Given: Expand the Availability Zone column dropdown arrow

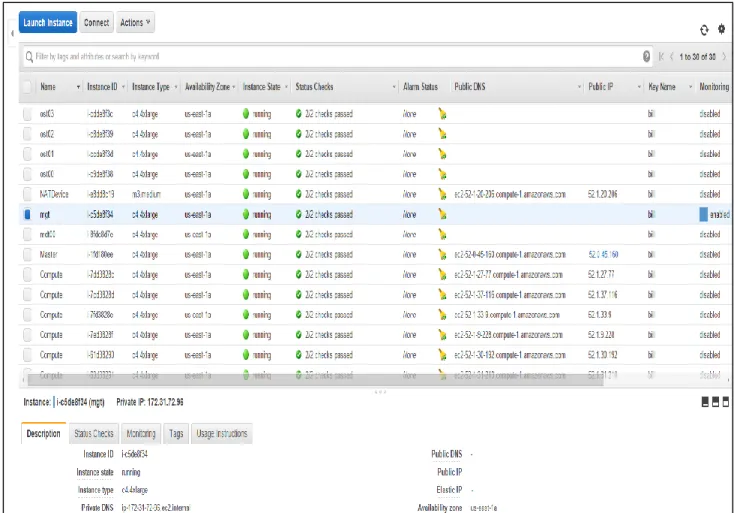Looking at the screenshot, I should (x=234, y=87).
